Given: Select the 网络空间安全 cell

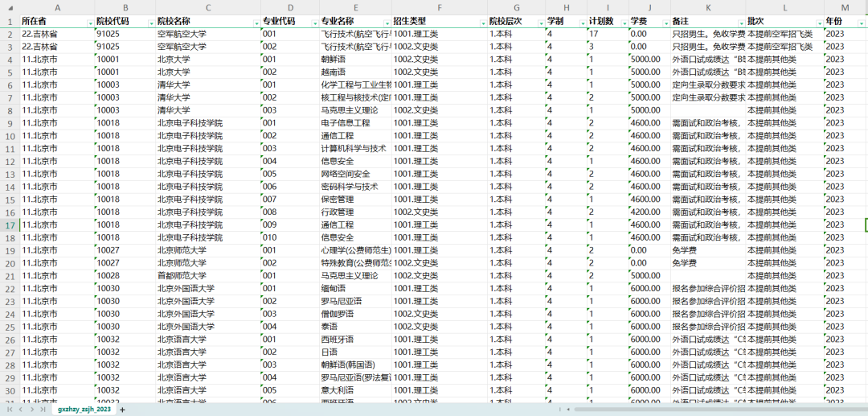Looking at the screenshot, I should point(355,174).
